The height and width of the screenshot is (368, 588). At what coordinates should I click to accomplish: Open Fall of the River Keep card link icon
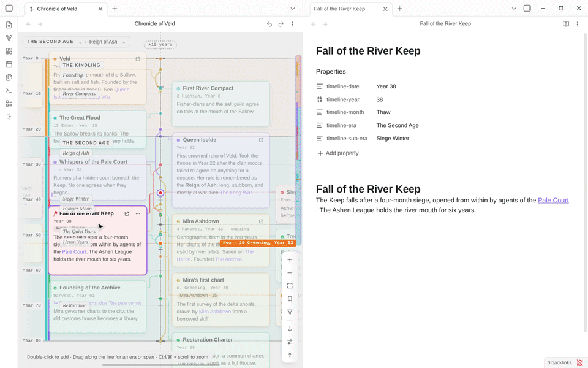(x=127, y=213)
